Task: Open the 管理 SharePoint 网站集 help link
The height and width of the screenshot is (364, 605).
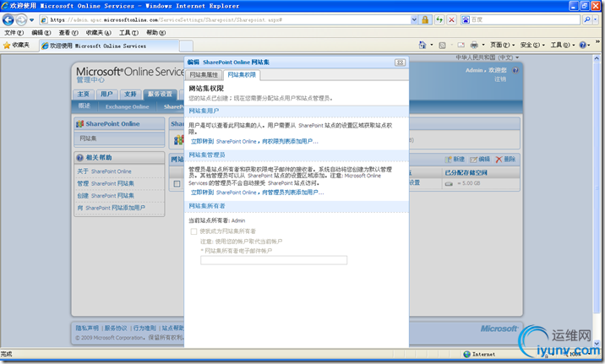Action: 106,183
